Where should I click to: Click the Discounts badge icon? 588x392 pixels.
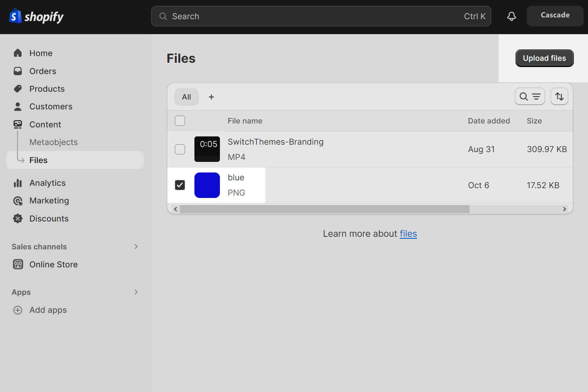pos(18,218)
